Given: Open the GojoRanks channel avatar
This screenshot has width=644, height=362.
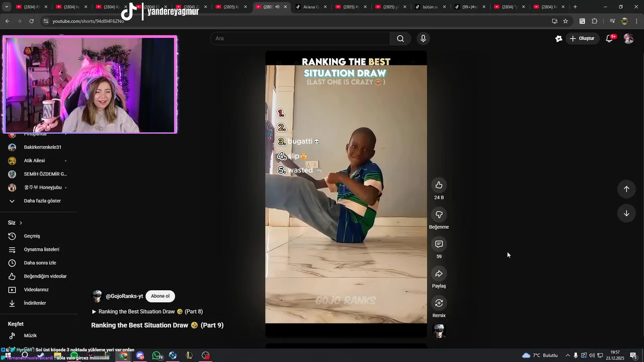Looking at the screenshot, I should click(x=97, y=296).
